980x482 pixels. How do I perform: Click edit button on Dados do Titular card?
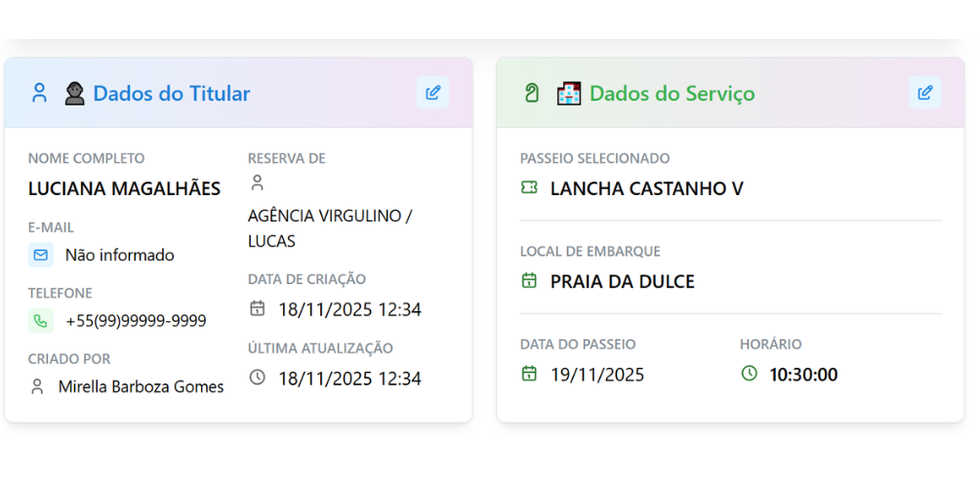432,93
